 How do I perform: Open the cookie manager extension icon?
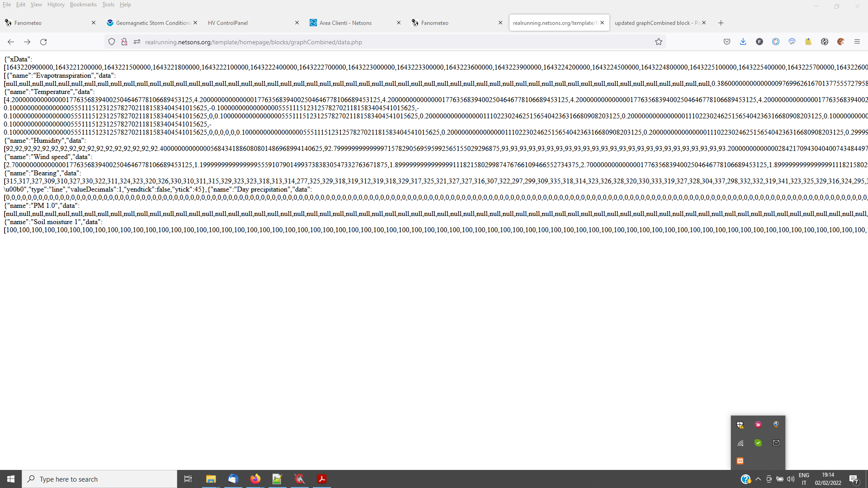pos(841,42)
